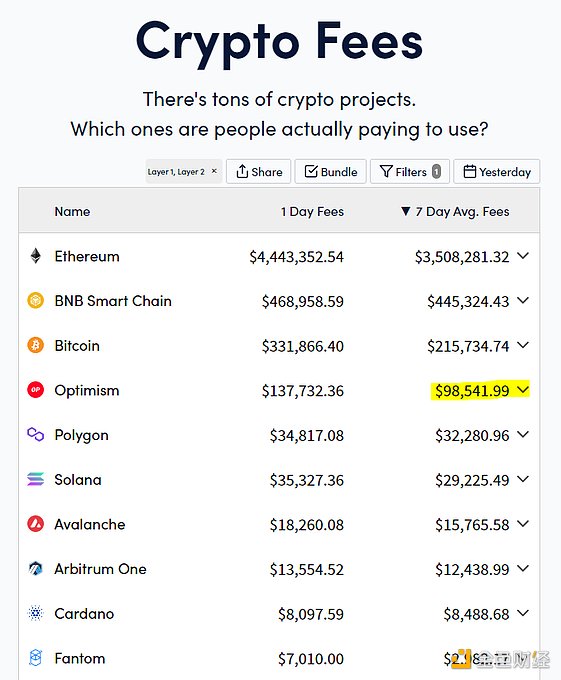Open the Filters menu
The image size is (561, 680).
[410, 172]
